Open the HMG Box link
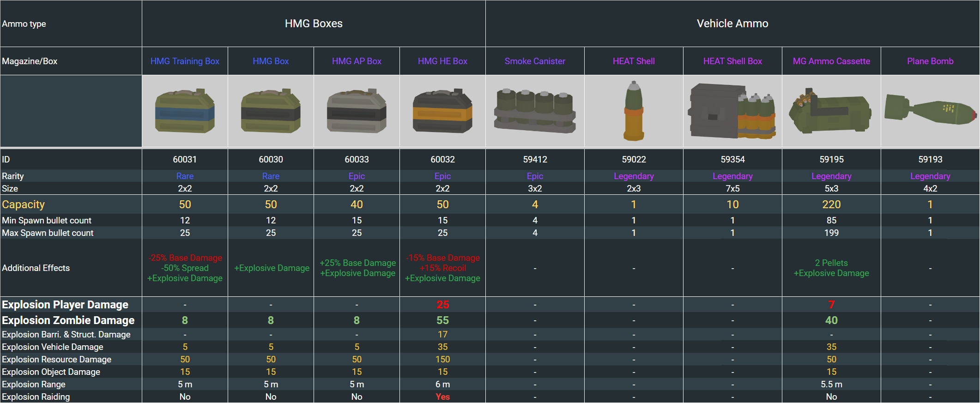This screenshot has height=403, width=980. click(x=271, y=61)
